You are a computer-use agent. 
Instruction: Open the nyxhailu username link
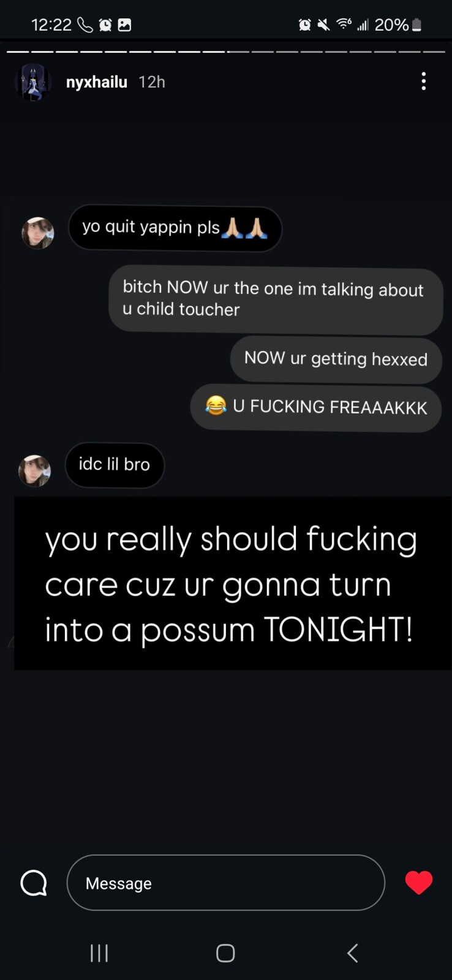pos(97,82)
